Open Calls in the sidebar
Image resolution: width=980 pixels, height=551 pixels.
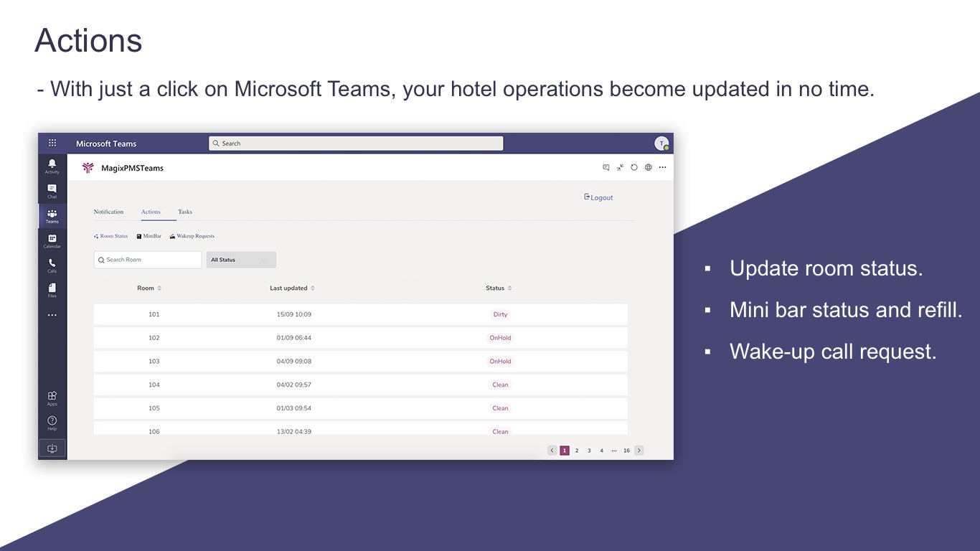52,265
